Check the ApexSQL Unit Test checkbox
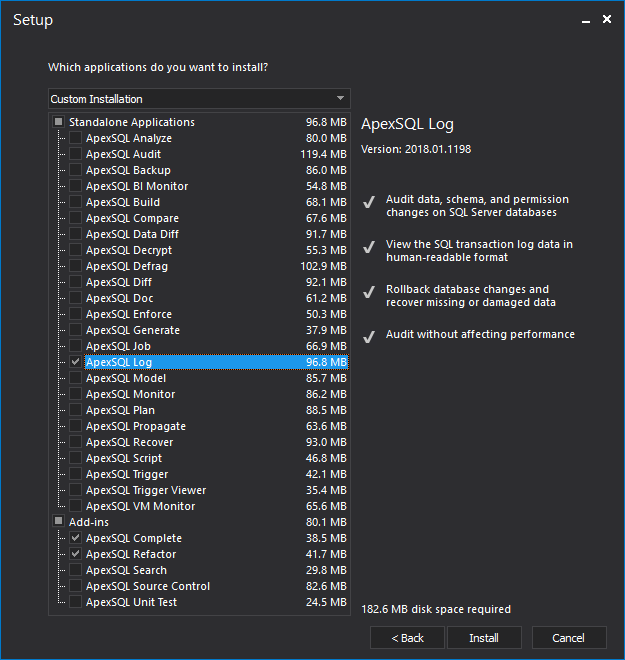This screenshot has width=625, height=660. click(x=75, y=601)
